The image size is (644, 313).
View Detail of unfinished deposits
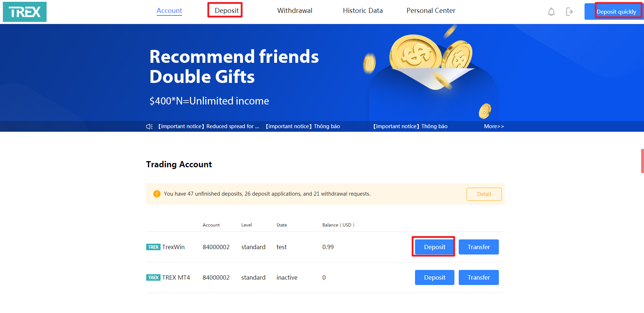click(484, 194)
